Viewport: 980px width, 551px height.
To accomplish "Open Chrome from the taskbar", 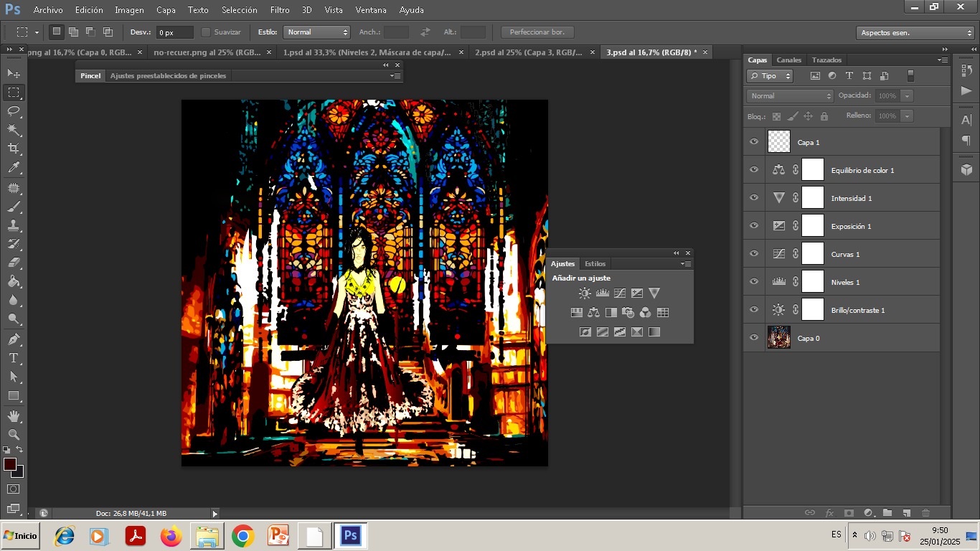I will [243, 536].
